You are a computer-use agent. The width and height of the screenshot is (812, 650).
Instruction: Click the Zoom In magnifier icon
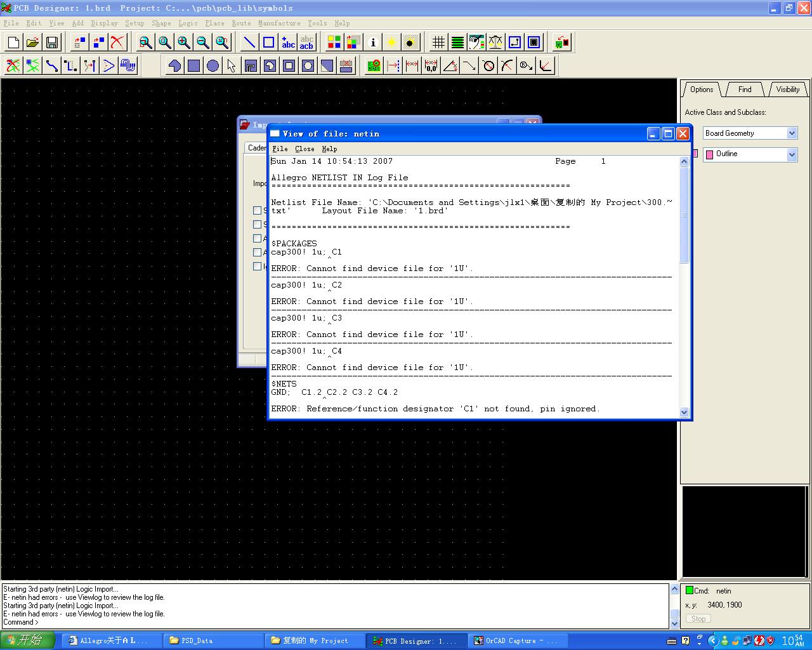(x=184, y=43)
